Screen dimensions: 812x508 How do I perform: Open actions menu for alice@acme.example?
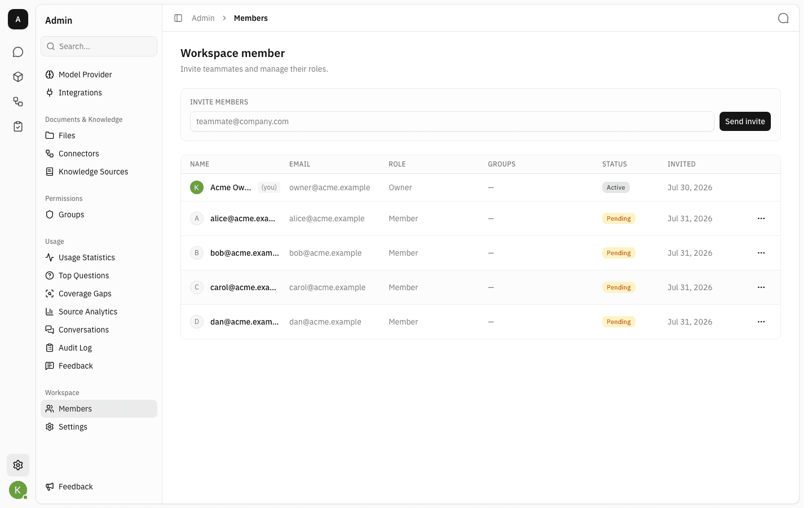coord(761,218)
